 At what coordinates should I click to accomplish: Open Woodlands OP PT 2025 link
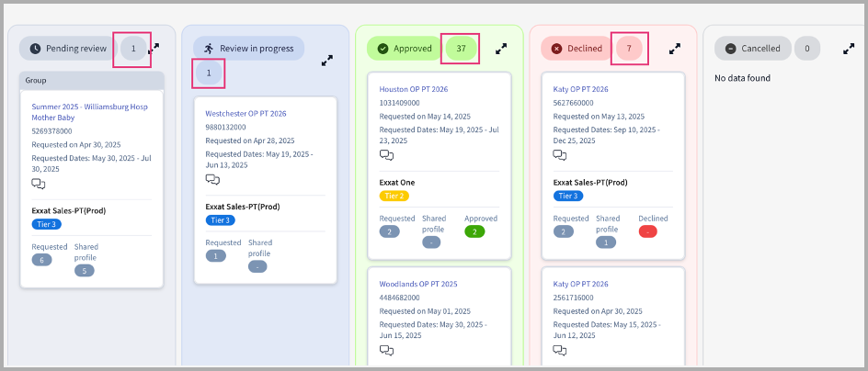pos(418,284)
